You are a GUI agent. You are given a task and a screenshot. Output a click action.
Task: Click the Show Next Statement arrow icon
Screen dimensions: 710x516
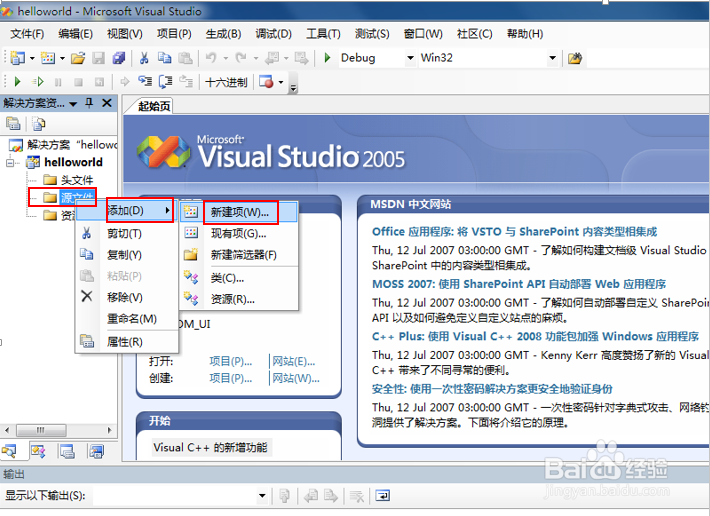click(125, 82)
